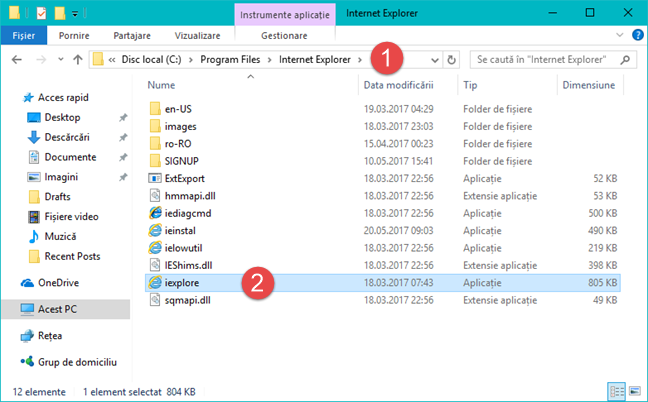The width and height of the screenshot is (648, 402).
Task: Sort by the Dimensiune column header
Action: coord(588,85)
